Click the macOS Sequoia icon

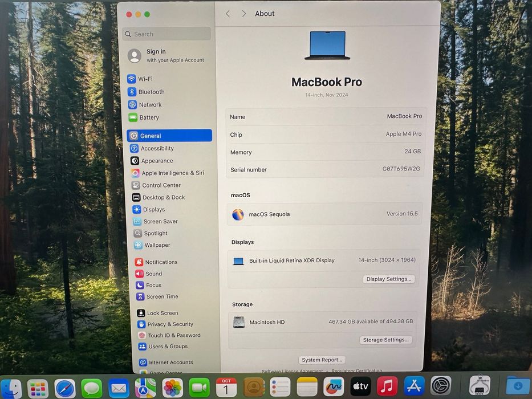click(x=238, y=215)
